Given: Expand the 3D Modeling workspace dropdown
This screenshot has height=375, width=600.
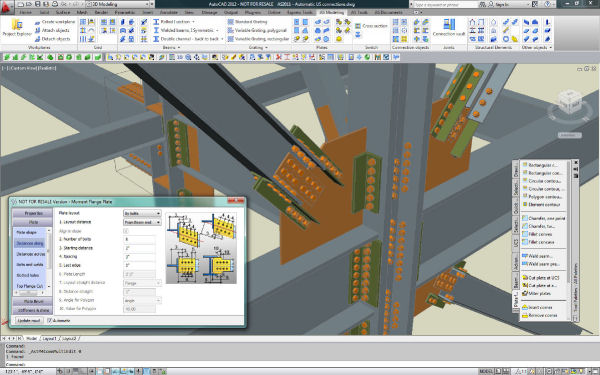Looking at the screenshot, I should pyautogui.click(x=117, y=4).
